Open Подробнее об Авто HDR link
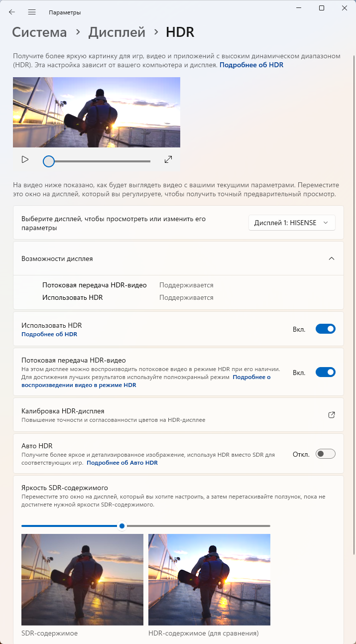Screen dimensions: 356x644 tap(122, 463)
